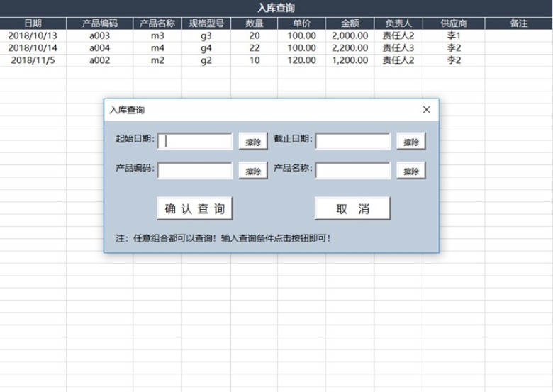Select the 供应商 column header
The width and height of the screenshot is (553, 392).
454,23
